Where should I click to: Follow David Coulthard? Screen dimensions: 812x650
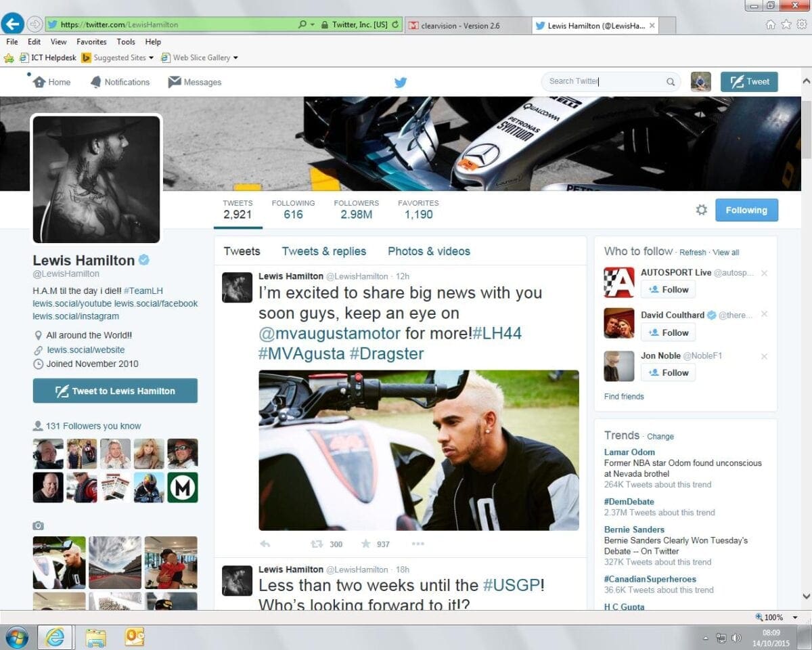[x=668, y=332]
